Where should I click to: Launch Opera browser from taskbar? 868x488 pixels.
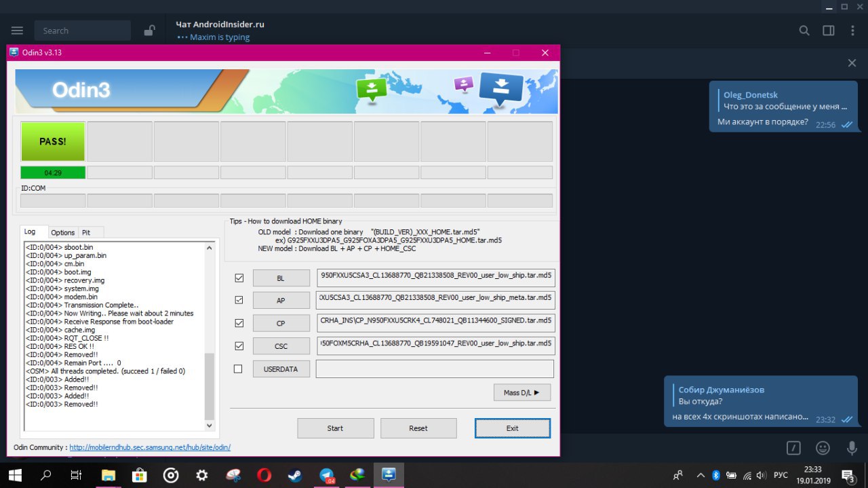pyautogui.click(x=264, y=475)
